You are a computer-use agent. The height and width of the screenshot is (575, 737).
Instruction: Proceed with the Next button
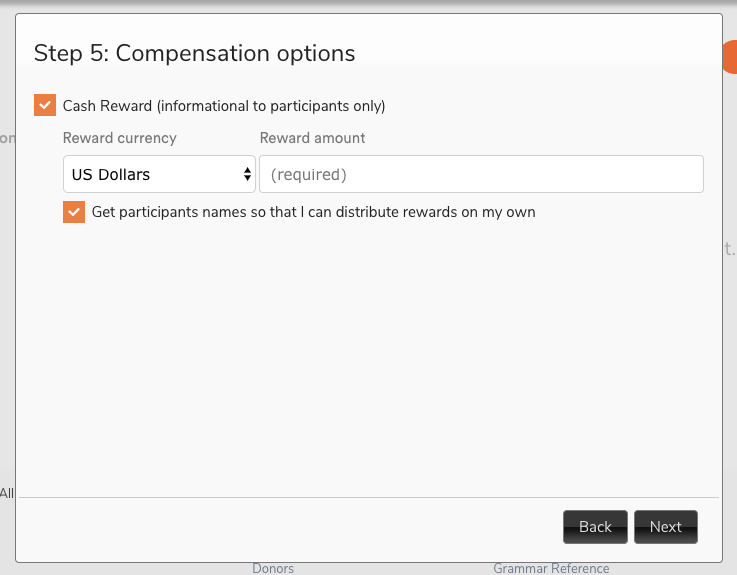pos(666,527)
